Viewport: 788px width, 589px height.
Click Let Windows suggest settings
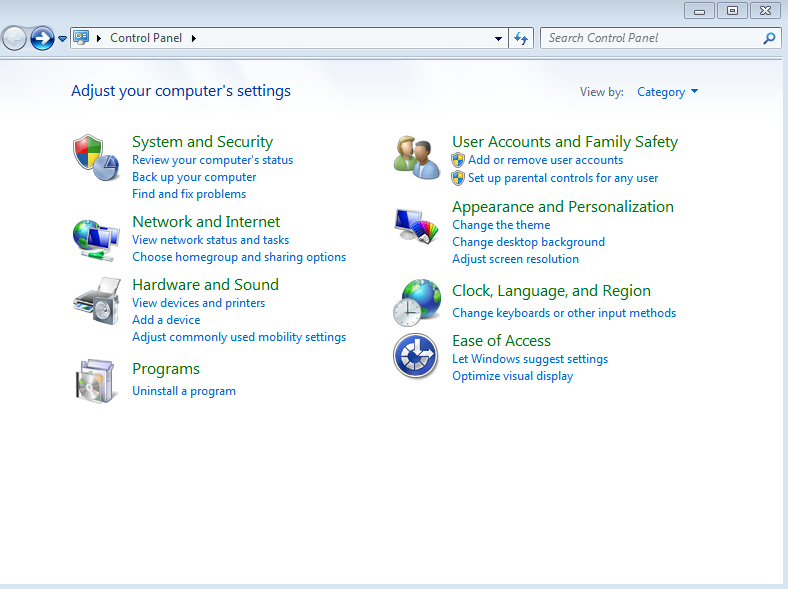(530, 359)
